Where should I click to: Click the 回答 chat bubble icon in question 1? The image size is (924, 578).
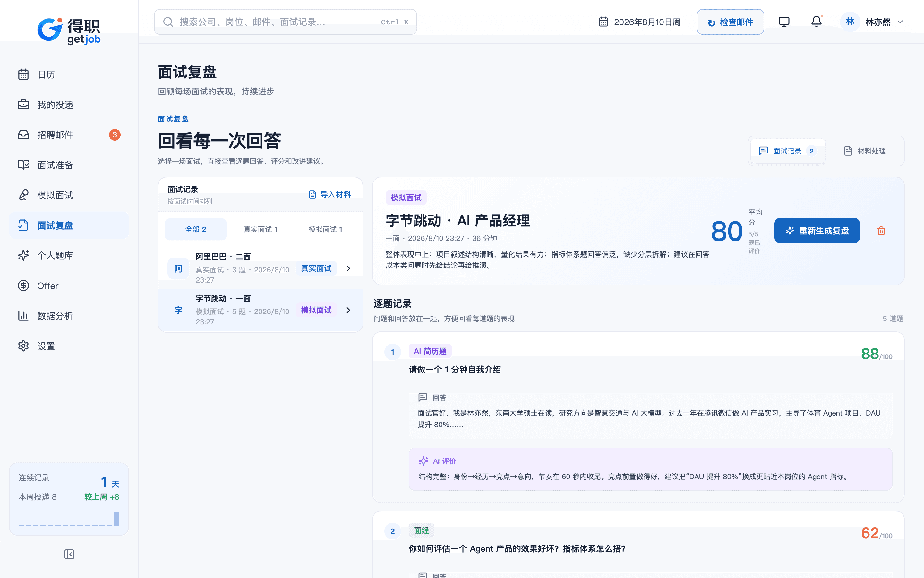pos(423,398)
